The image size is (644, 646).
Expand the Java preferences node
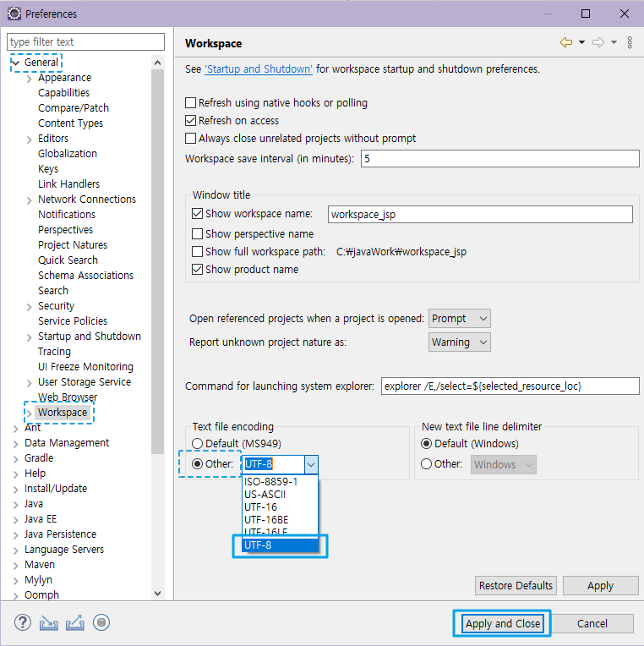(16, 505)
